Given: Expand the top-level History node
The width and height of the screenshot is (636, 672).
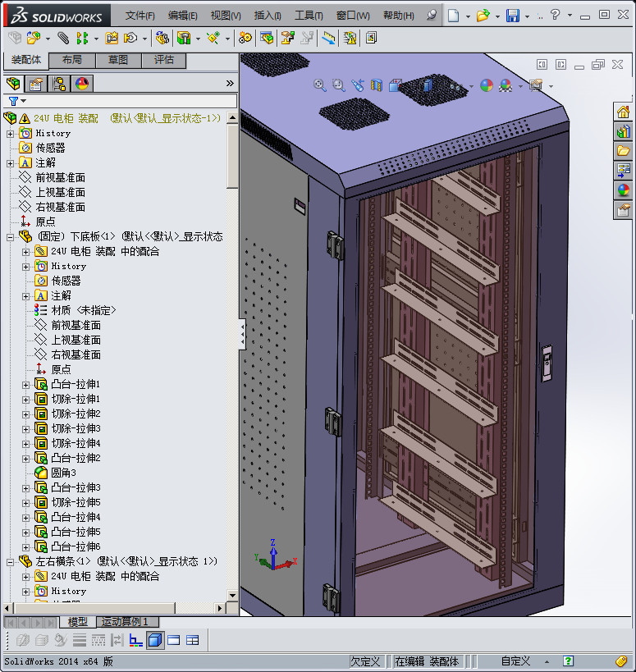Looking at the screenshot, I should click(11, 134).
